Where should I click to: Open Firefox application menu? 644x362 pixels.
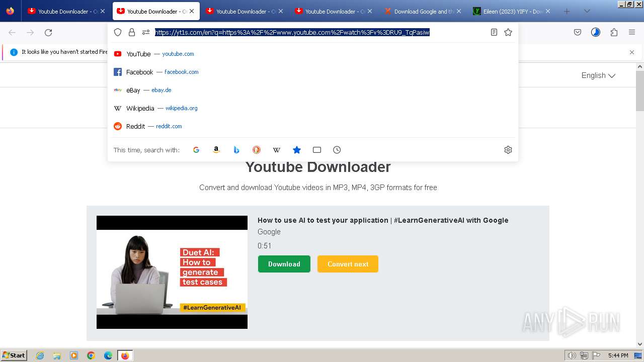coord(632,33)
